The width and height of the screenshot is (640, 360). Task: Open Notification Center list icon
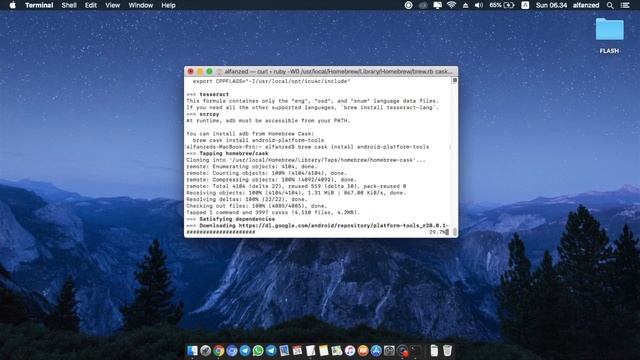625,5
